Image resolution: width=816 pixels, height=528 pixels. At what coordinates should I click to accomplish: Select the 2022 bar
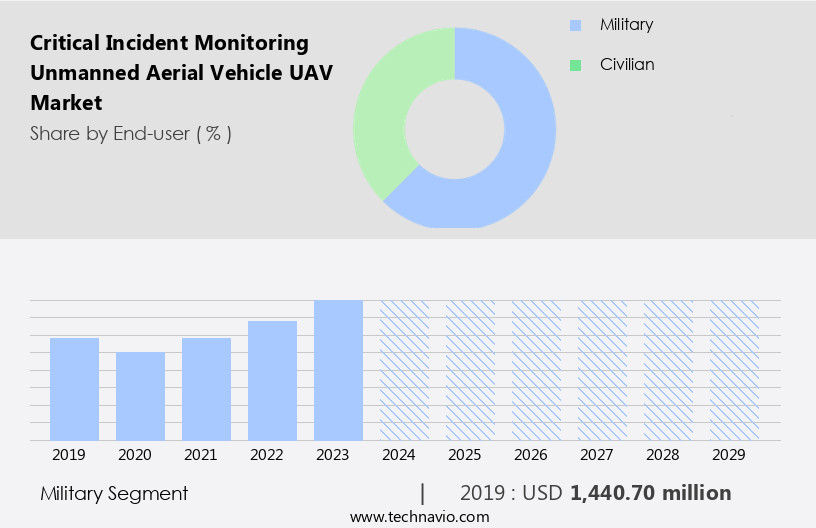pos(272,380)
